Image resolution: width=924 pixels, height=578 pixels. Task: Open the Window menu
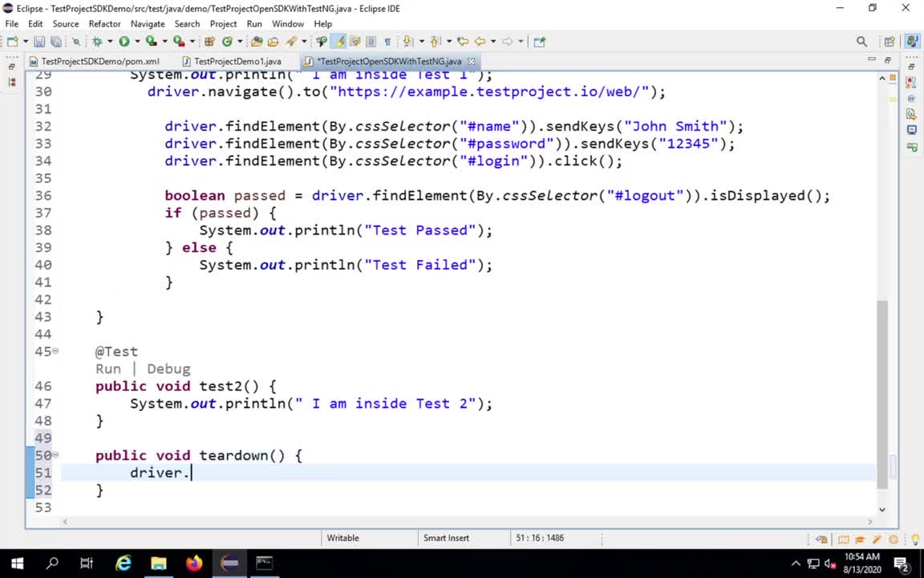point(288,23)
